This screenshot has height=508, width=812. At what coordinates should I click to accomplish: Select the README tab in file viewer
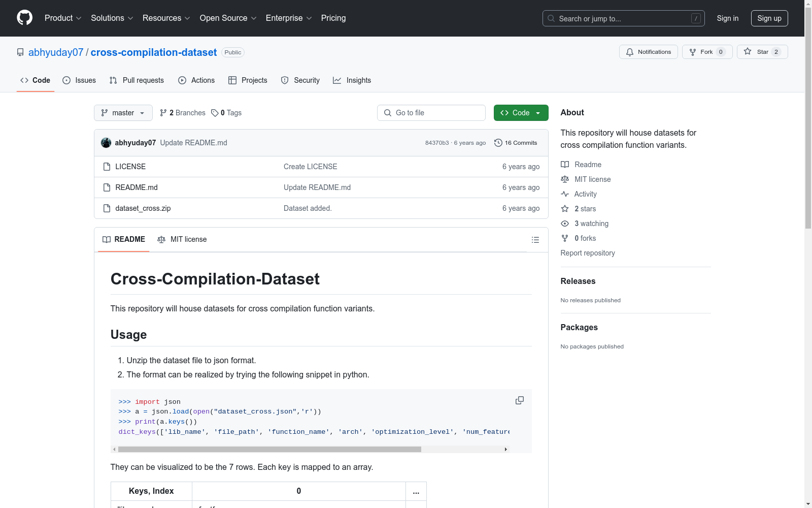(x=124, y=239)
